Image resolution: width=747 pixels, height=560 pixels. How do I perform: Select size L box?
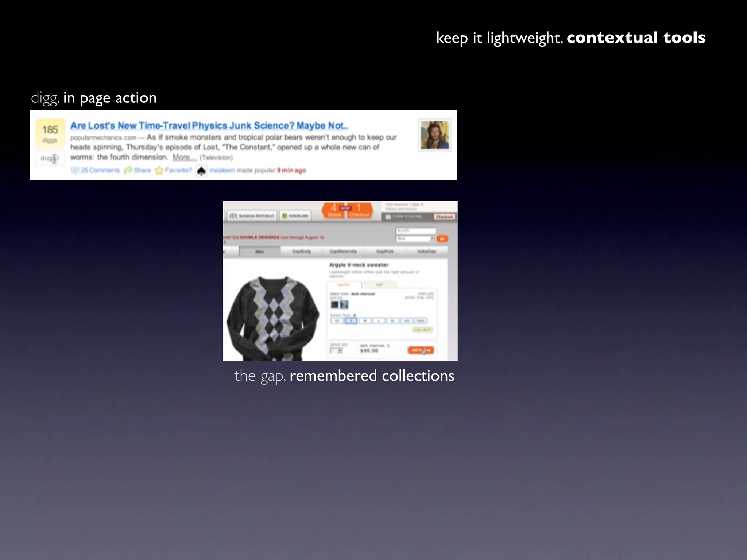click(379, 321)
